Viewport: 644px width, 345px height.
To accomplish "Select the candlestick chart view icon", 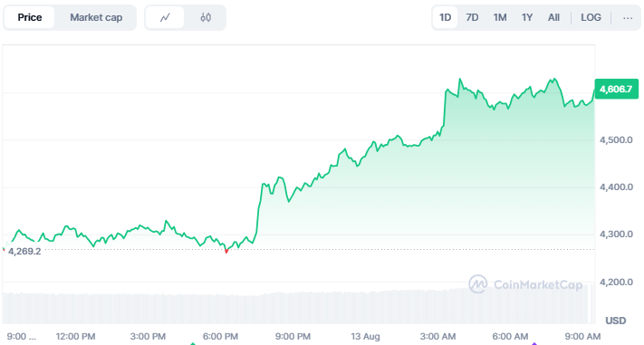I will click(x=206, y=18).
